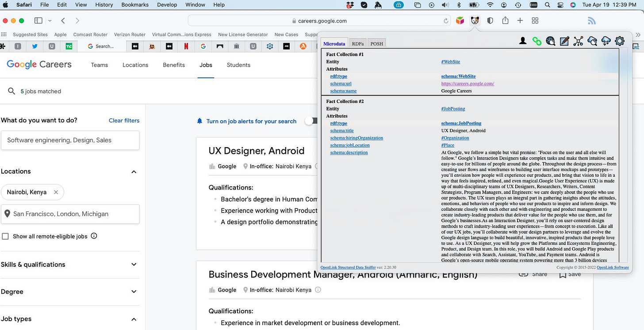644x330 pixels.
Task: Toggle the Safari sidebar icon
Action: 38,20
